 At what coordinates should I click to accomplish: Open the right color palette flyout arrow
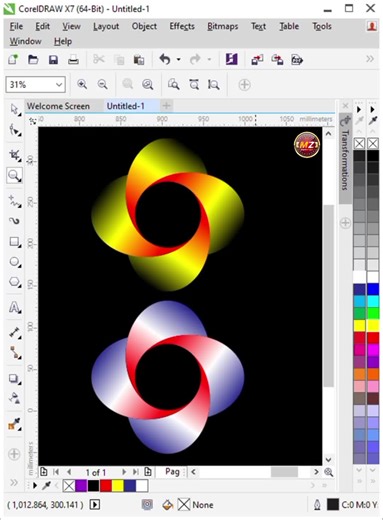[x=373, y=109]
